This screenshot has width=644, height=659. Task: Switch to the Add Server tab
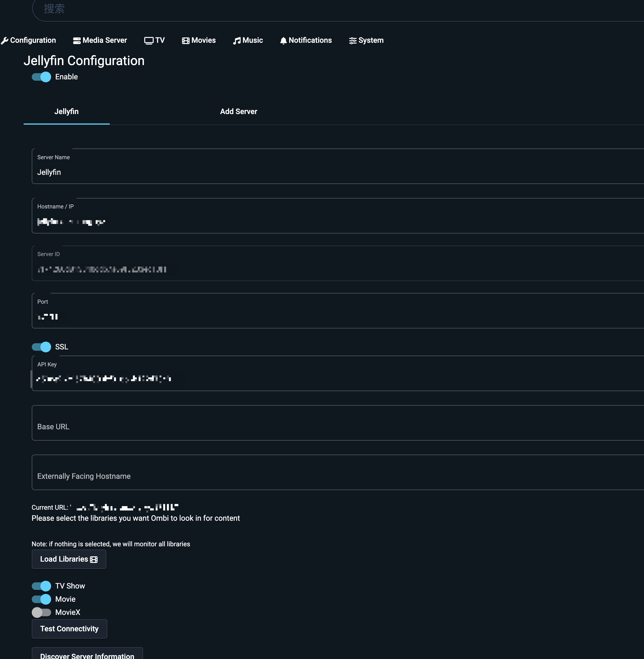(x=238, y=111)
